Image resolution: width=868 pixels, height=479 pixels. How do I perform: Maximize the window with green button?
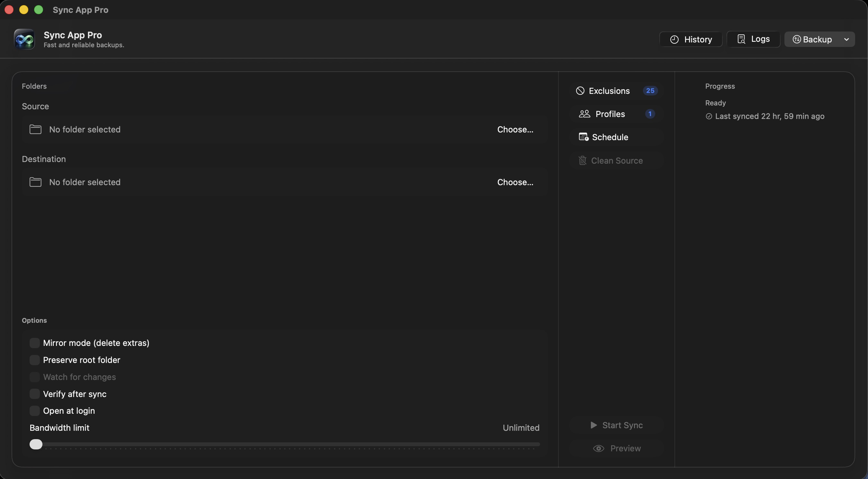[39, 10]
